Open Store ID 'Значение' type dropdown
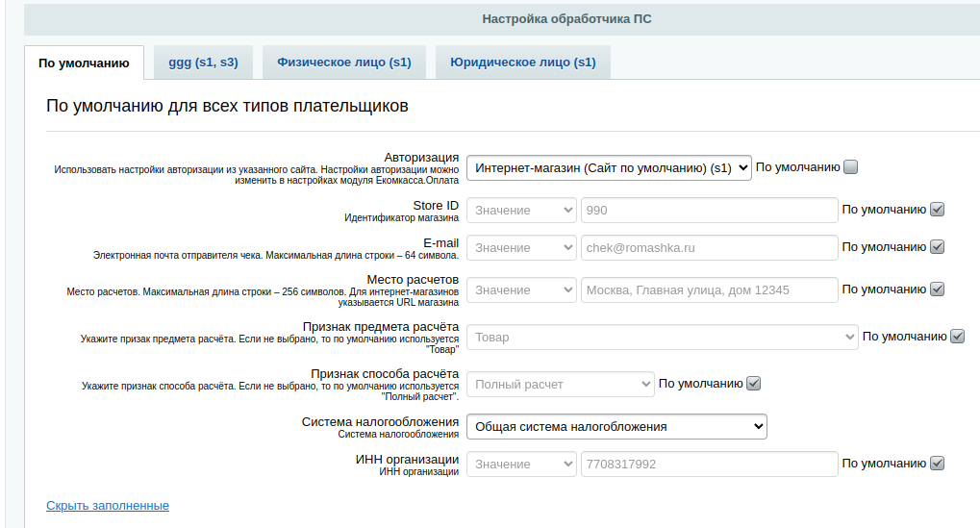Image resolution: width=980 pixels, height=528 pixels. click(521, 211)
